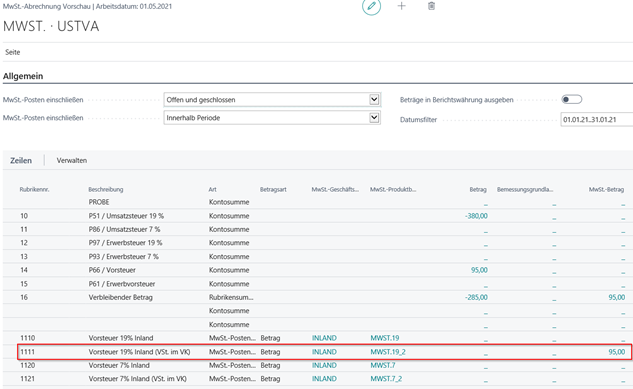Click the plus new record icon
The width and height of the screenshot is (633, 389).
(401, 6)
